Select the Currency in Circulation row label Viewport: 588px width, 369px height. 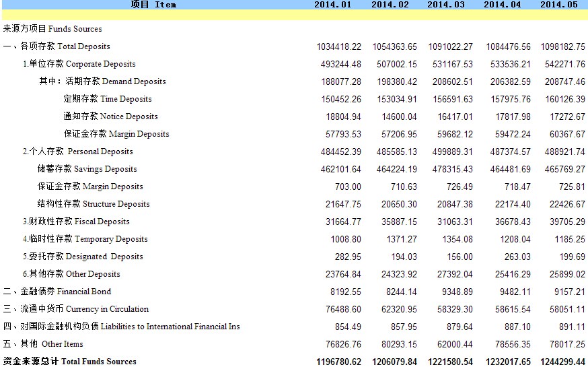coord(76,309)
